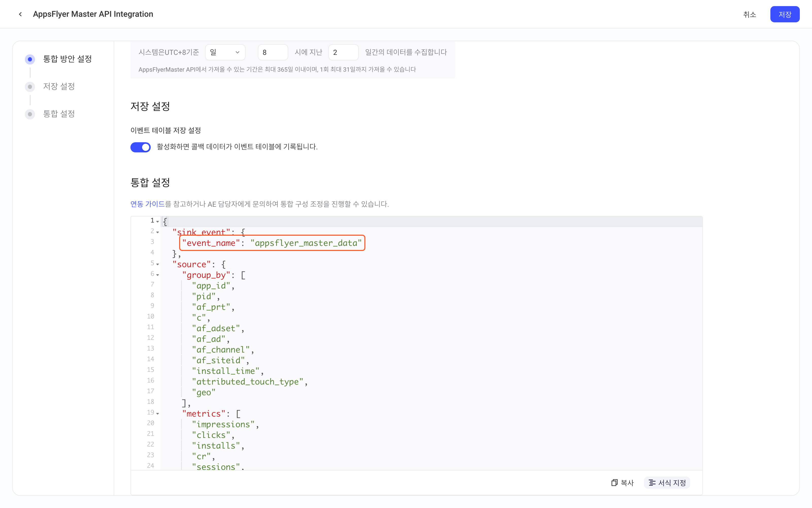The width and height of the screenshot is (812, 508).
Task: Open the 일 frequency dropdown
Action: [x=225, y=52]
